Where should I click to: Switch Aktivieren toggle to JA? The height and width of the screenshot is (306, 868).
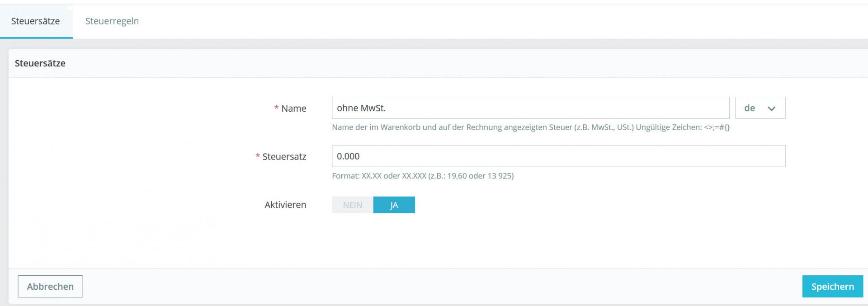click(x=394, y=205)
